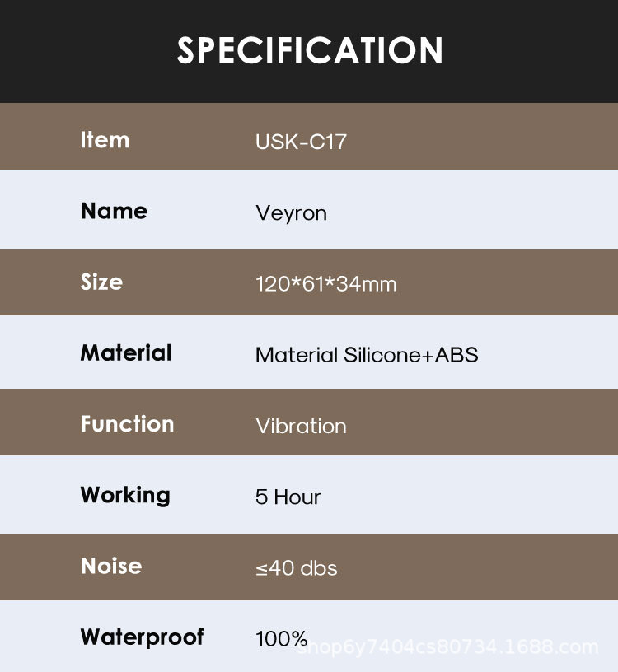618x672 pixels.
Task: Click the bold 'Material' row label
Action: (126, 352)
